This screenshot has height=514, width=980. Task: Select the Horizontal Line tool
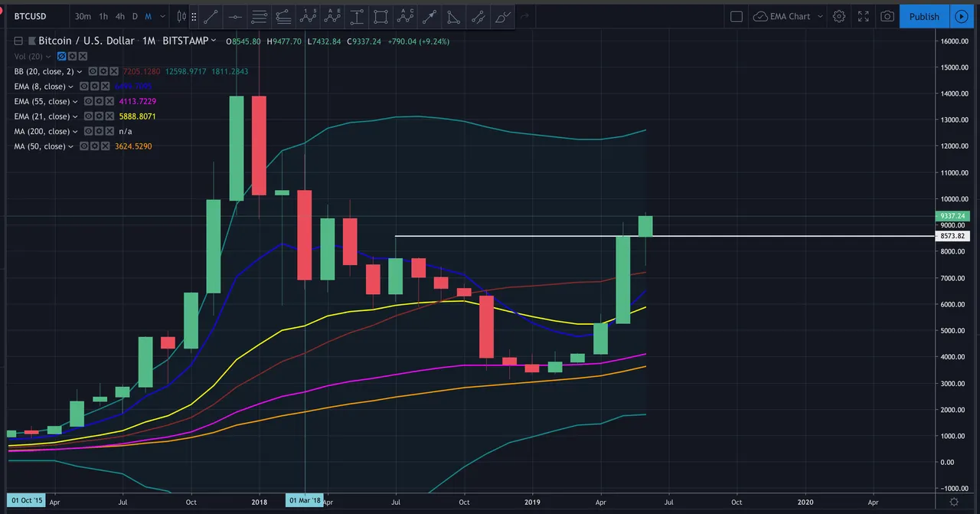pos(235,16)
